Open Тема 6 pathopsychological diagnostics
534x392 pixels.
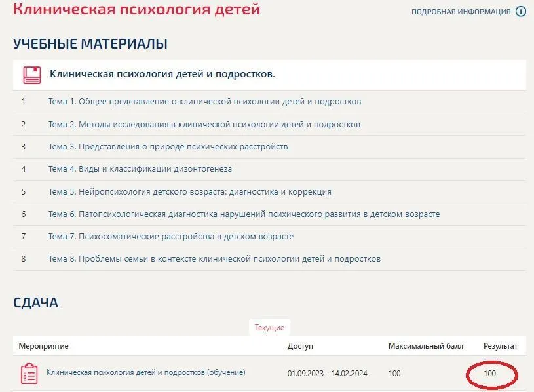[x=244, y=214]
